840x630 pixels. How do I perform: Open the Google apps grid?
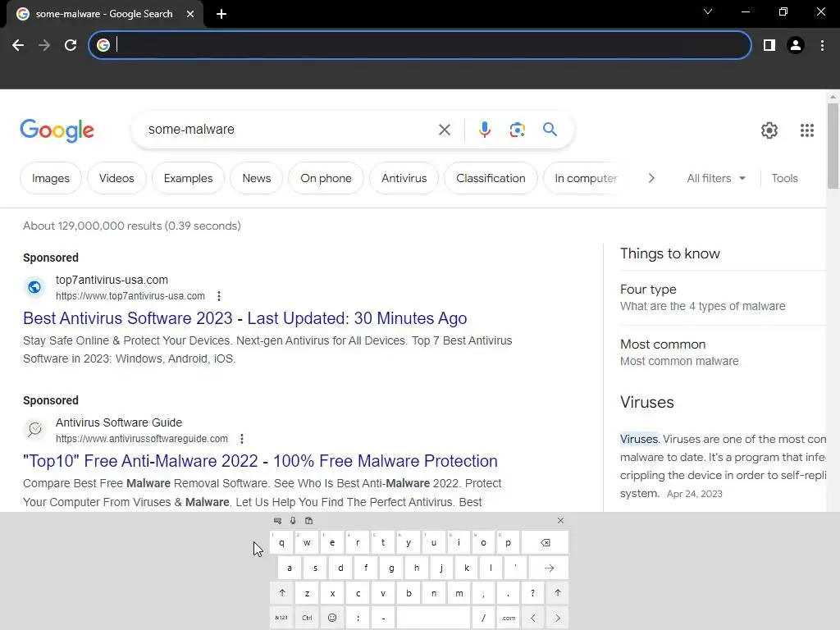click(x=807, y=130)
